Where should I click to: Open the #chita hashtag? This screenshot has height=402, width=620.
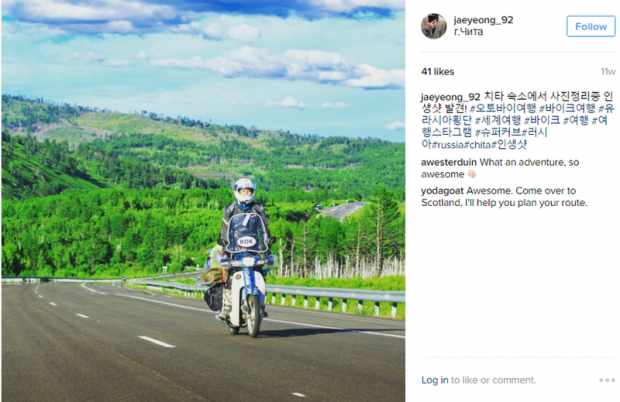477,145
